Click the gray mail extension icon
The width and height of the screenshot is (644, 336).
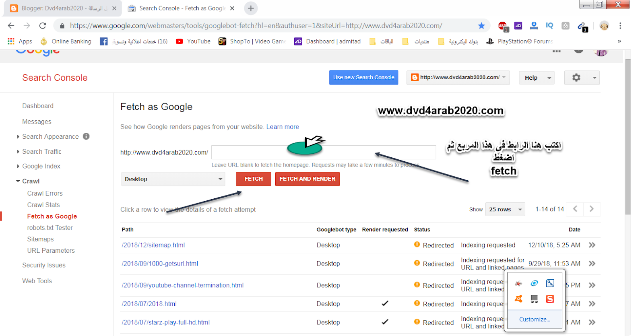pyautogui.click(x=566, y=26)
